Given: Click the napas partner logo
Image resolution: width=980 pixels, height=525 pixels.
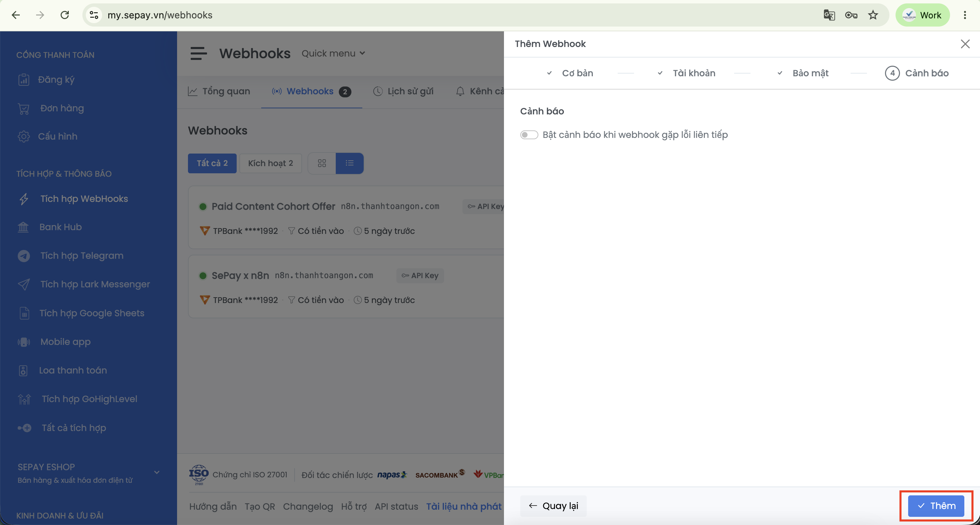Looking at the screenshot, I should point(392,475).
